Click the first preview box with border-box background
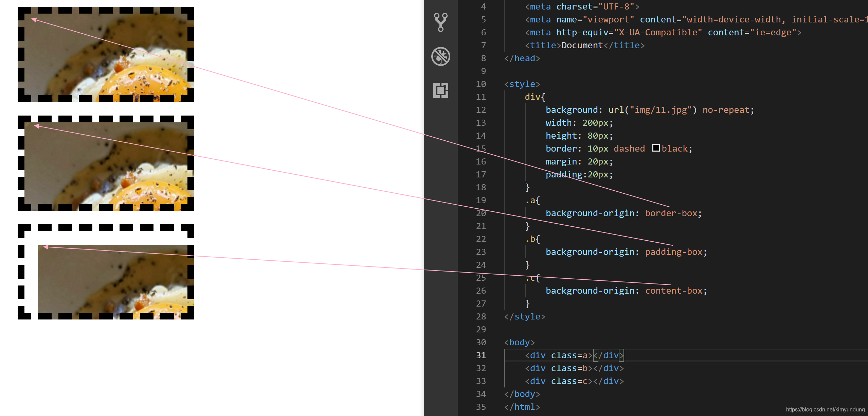 point(106,54)
